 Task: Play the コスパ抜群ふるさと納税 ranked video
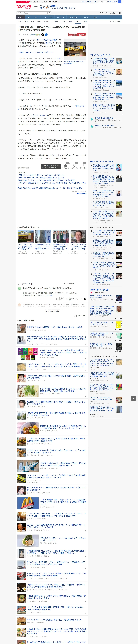coord(119,233)
